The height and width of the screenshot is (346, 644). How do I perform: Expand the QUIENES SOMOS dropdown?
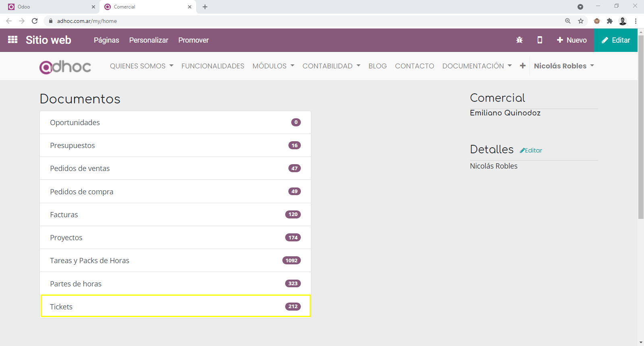click(x=141, y=66)
